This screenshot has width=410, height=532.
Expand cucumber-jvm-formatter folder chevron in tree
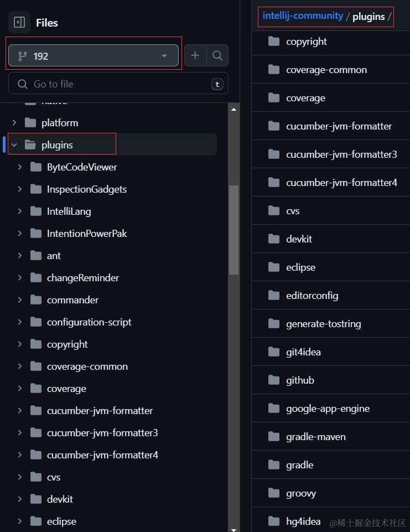20,411
